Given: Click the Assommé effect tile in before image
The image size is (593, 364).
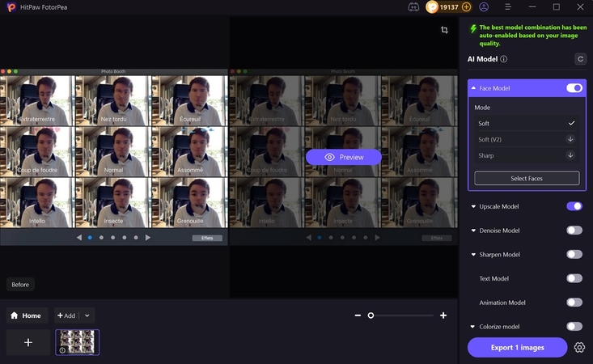Looking at the screenshot, I should [189, 151].
